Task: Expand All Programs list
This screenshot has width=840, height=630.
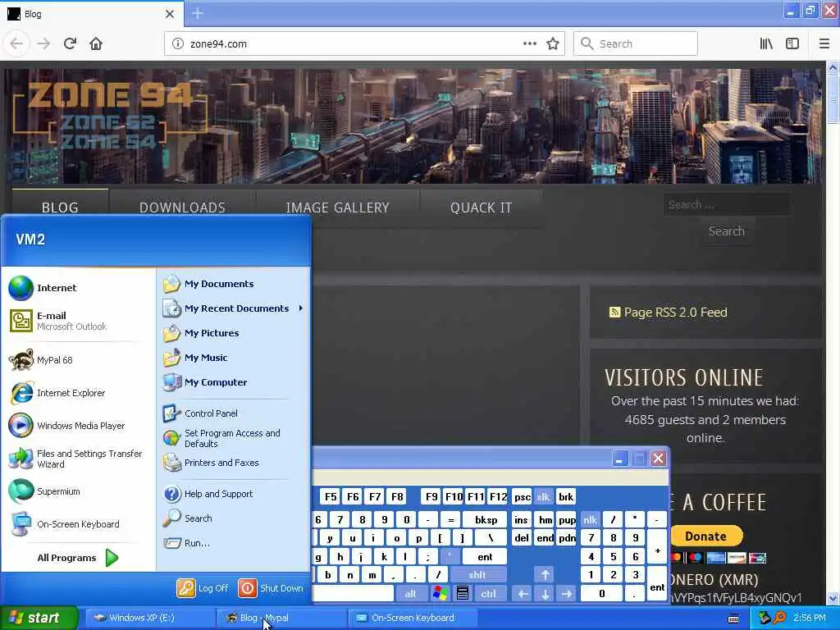Action: click(x=78, y=558)
